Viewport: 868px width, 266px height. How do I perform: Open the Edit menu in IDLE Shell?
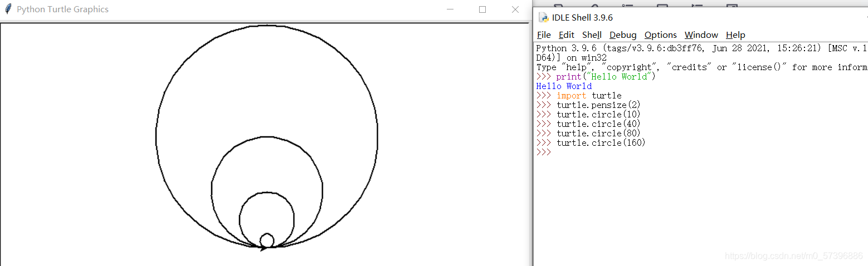pyautogui.click(x=566, y=35)
